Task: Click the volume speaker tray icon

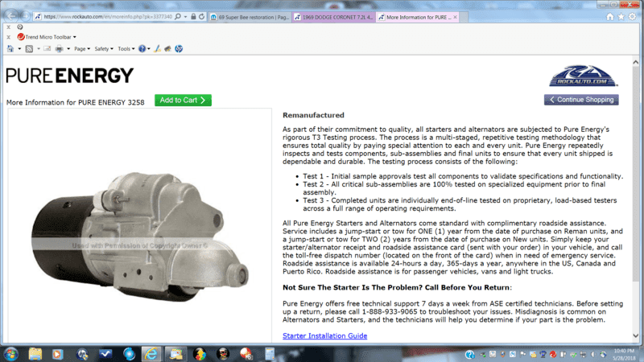Action: click(x=593, y=354)
